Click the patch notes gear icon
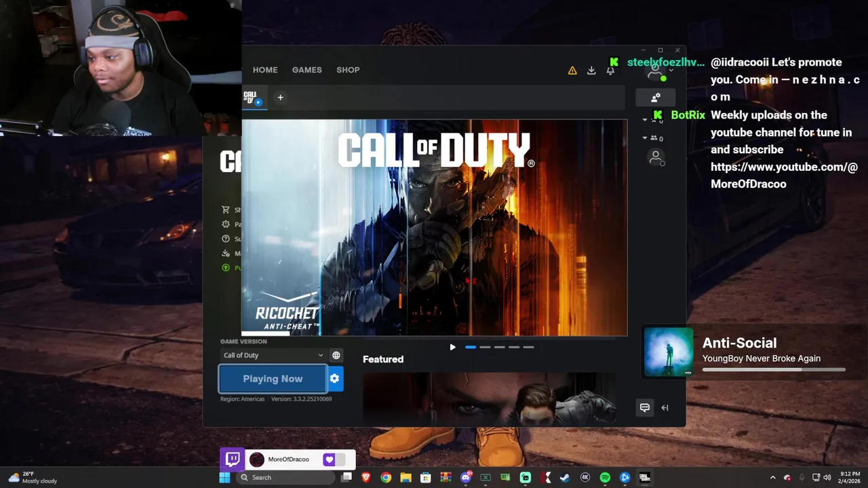 [226, 224]
